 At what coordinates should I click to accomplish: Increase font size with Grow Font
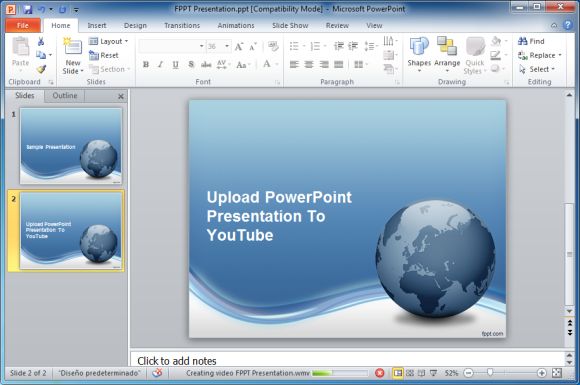point(239,47)
